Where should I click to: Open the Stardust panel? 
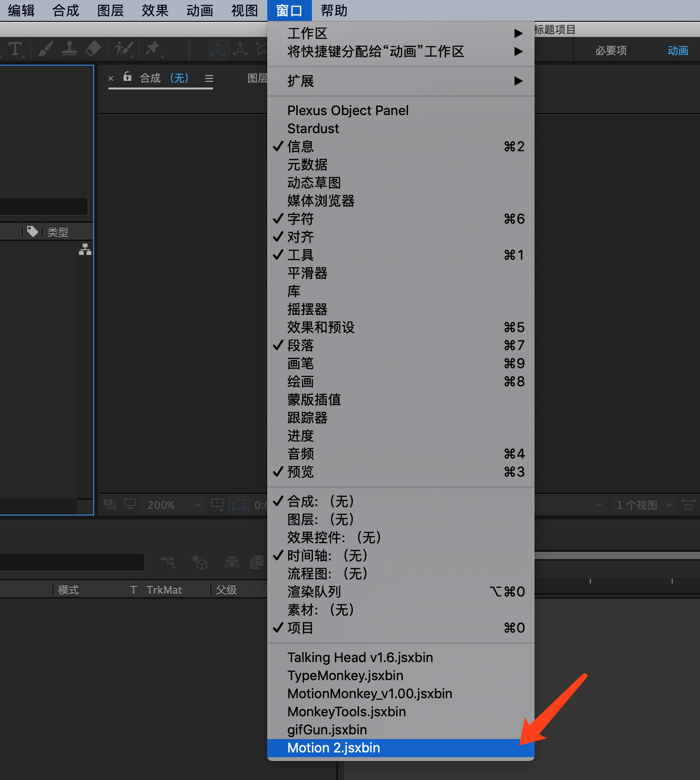(401, 128)
